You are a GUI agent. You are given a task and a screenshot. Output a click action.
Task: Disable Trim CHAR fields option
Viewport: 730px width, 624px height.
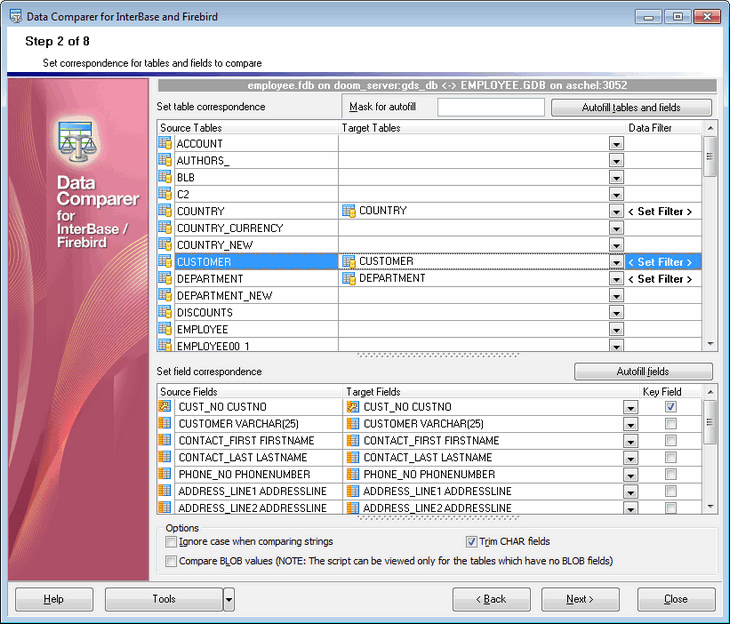pyautogui.click(x=471, y=542)
